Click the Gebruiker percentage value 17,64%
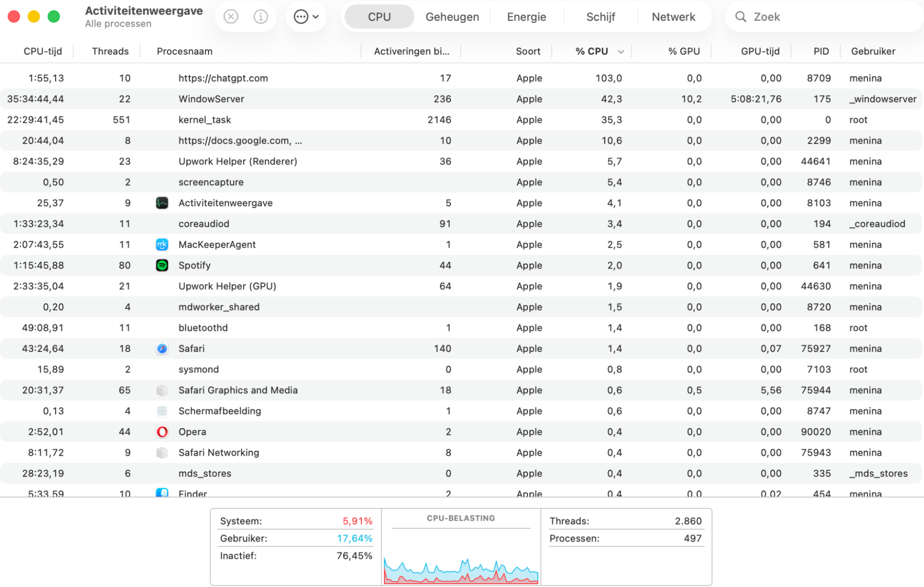The width and height of the screenshot is (924, 587). tap(354, 538)
